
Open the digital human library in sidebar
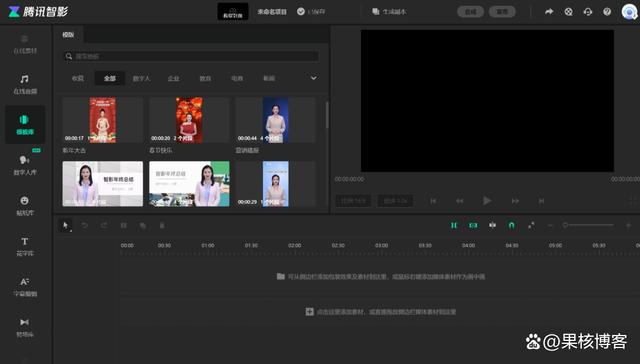tap(25, 165)
